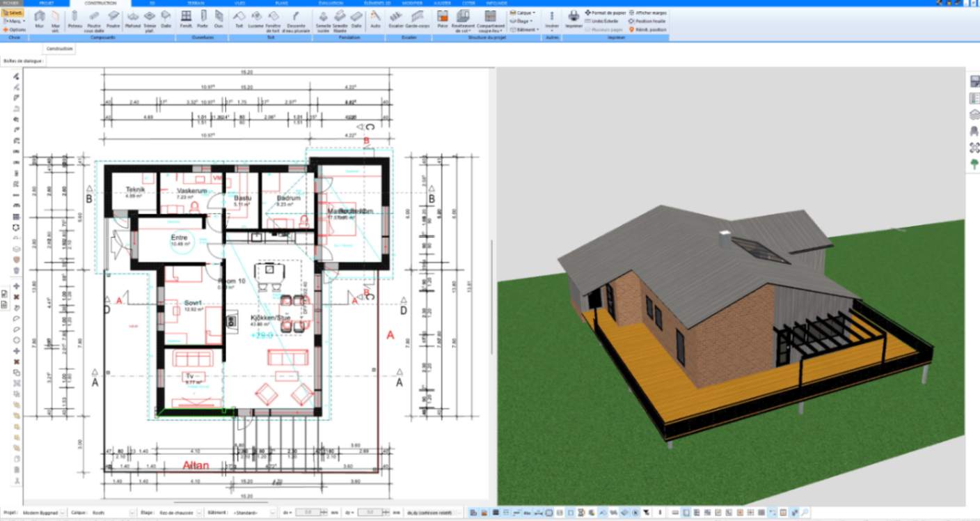The height and width of the screenshot is (521, 980).
Task: Insert a door with the Porte tool
Action: pos(203,19)
